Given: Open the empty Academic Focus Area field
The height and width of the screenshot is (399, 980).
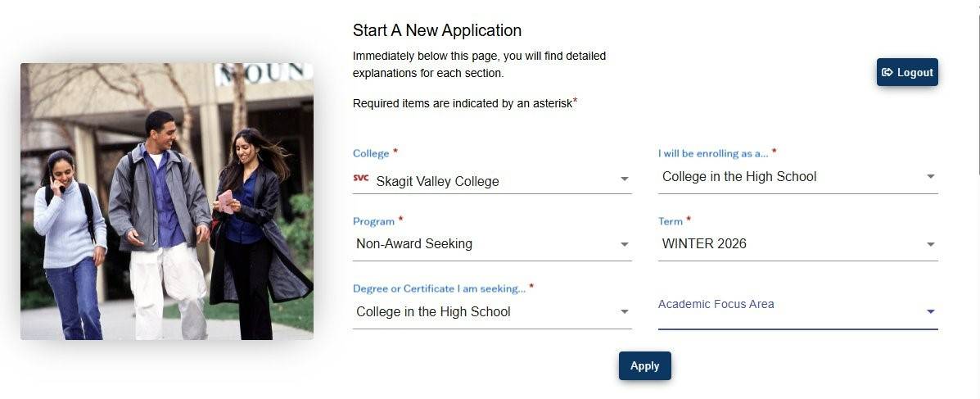Looking at the screenshot, I should click(x=786, y=311).
